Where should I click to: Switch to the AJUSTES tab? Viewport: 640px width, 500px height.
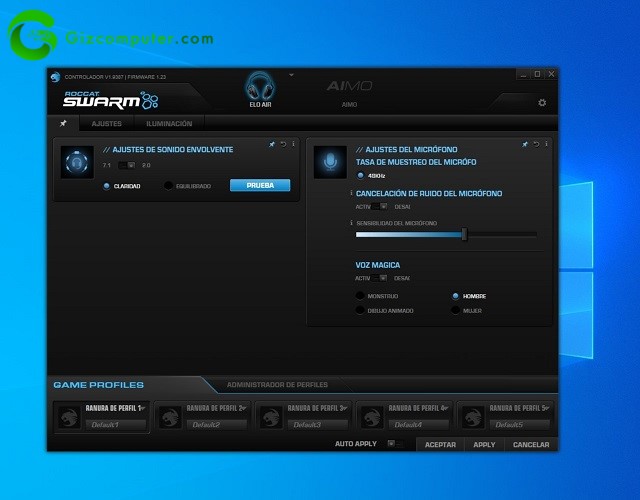click(x=107, y=123)
